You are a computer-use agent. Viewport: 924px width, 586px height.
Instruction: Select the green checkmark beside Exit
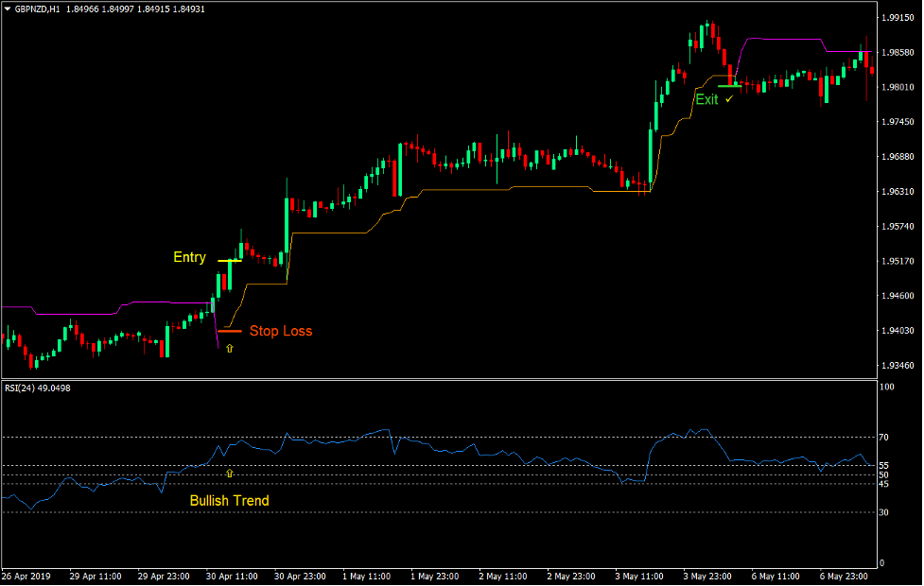(729, 99)
